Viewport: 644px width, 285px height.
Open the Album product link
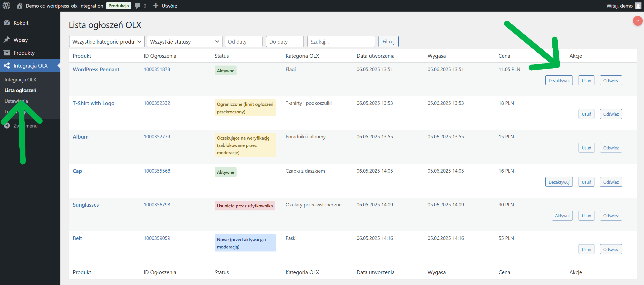coord(81,137)
